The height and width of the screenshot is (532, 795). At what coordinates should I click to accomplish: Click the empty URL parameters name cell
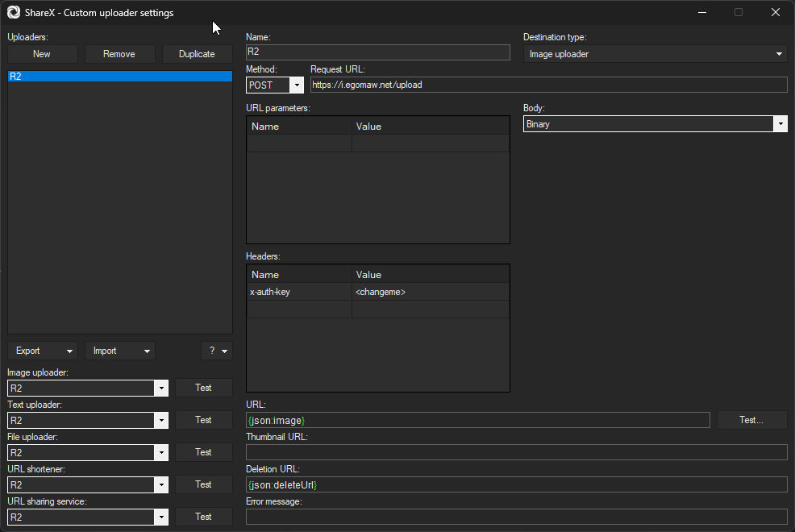[299, 143]
